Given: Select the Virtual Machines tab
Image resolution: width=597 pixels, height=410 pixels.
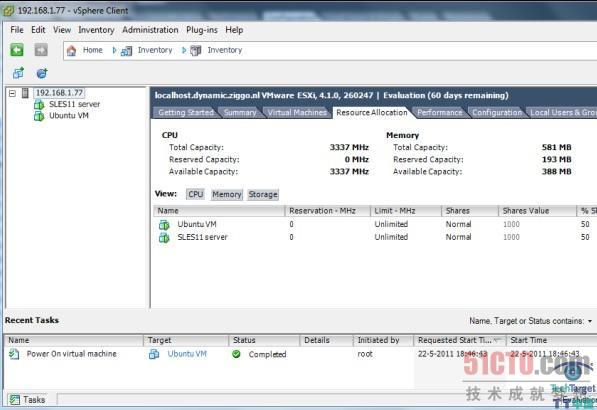Looking at the screenshot, I should click(297, 112).
